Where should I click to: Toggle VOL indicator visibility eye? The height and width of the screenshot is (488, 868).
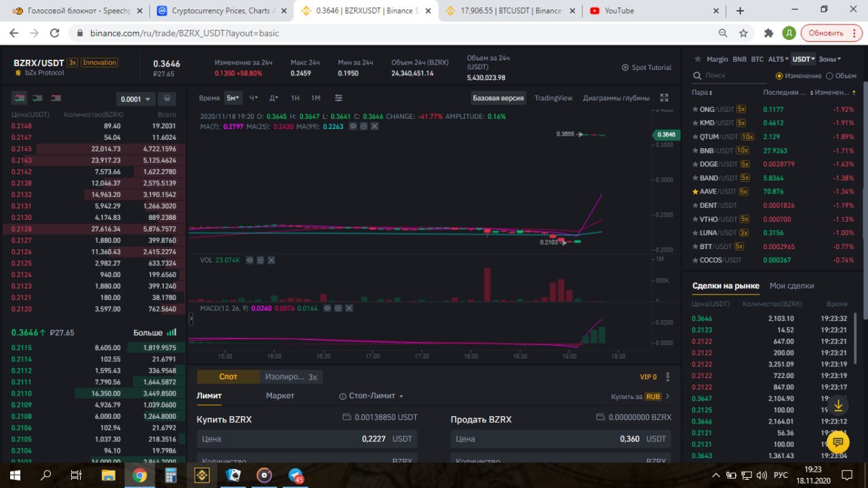[250, 260]
